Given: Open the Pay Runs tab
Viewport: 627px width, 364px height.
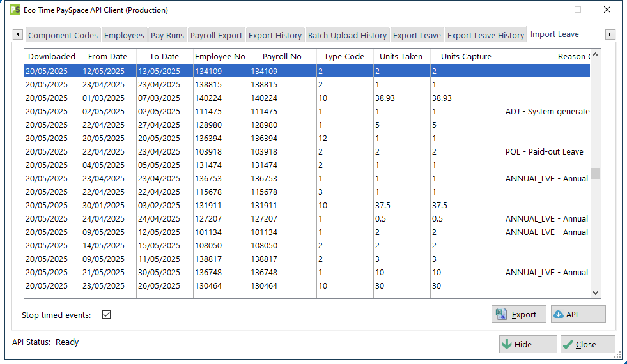Looking at the screenshot, I should (167, 35).
